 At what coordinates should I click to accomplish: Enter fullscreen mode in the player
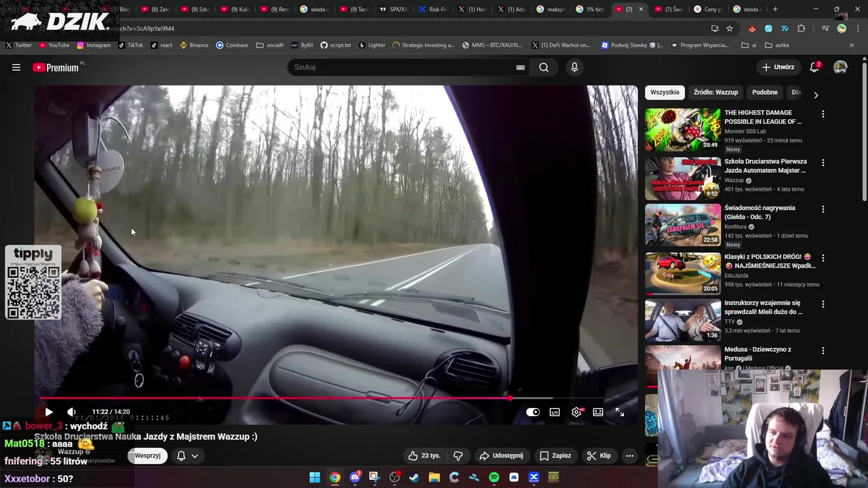tap(620, 412)
